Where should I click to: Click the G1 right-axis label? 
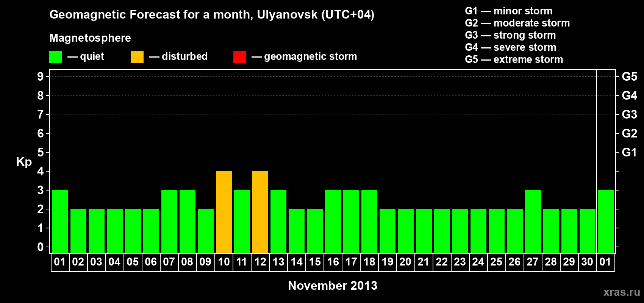(629, 152)
